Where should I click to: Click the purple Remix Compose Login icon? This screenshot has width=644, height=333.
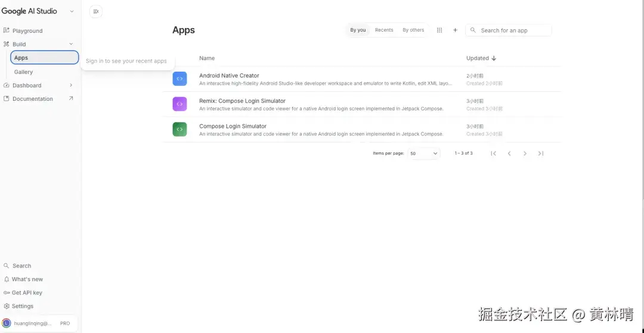[x=179, y=104]
